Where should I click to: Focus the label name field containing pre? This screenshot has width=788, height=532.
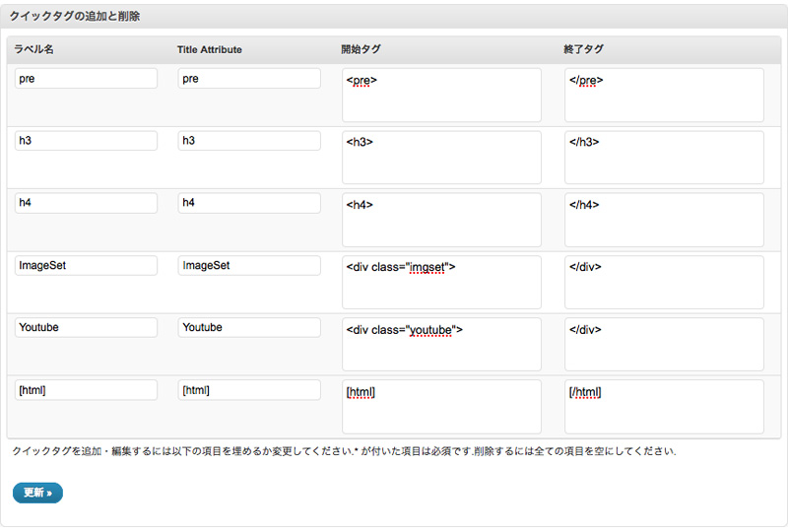click(x=86, y=79)
